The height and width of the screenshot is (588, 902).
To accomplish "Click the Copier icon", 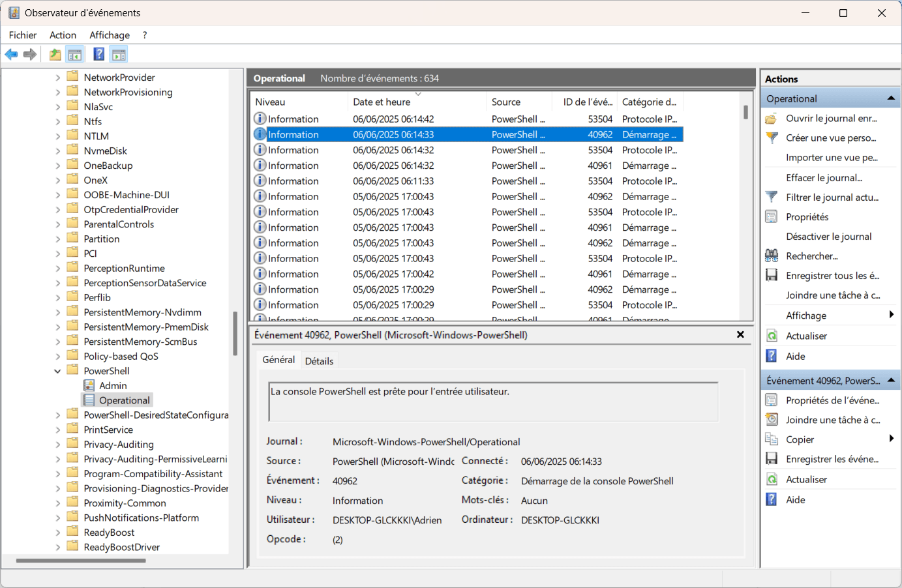I will coord(772,439).
